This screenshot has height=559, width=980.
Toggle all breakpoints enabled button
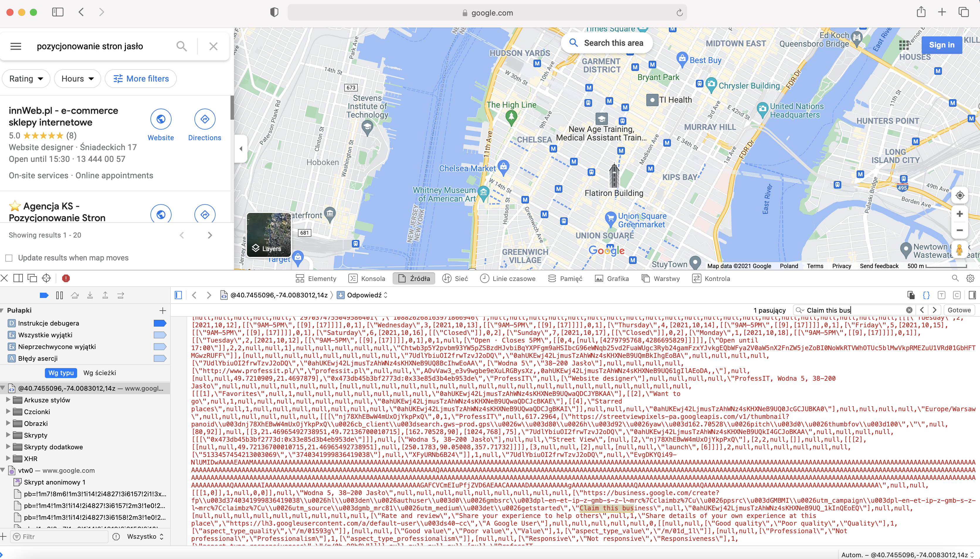pos(44,295)
